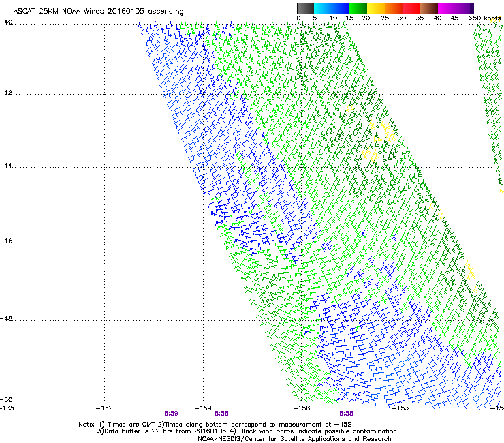Click the NOAA/NESDIS credit line

tap(294, 439)
